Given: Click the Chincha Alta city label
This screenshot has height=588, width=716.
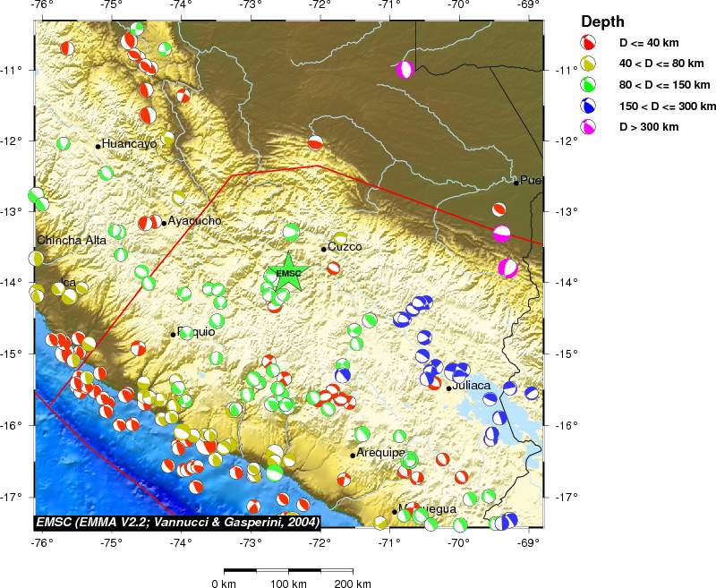Looking at the screenshot, I should [x=72, y=240].
